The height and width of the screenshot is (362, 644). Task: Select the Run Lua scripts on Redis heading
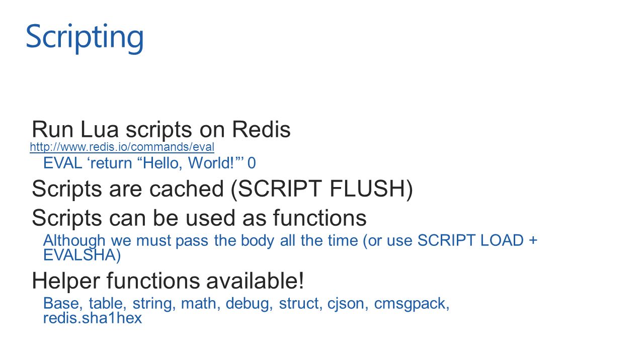(161, 129)
